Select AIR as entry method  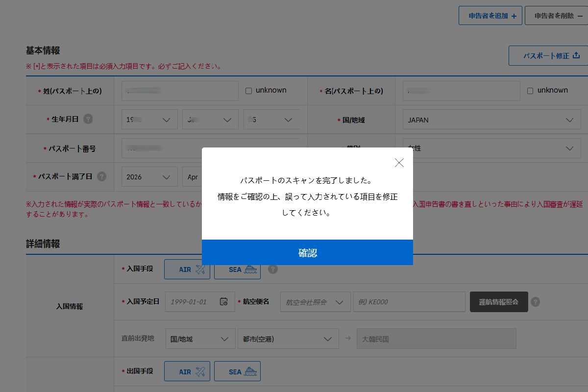(187, 269)
